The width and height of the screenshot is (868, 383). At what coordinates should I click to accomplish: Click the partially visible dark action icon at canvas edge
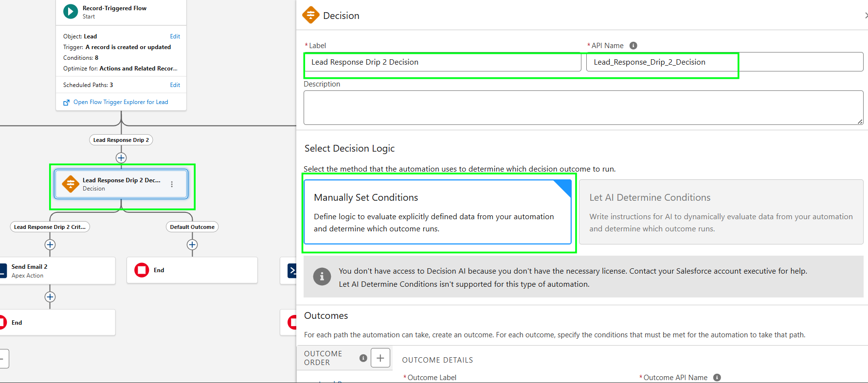click(291, 271)
